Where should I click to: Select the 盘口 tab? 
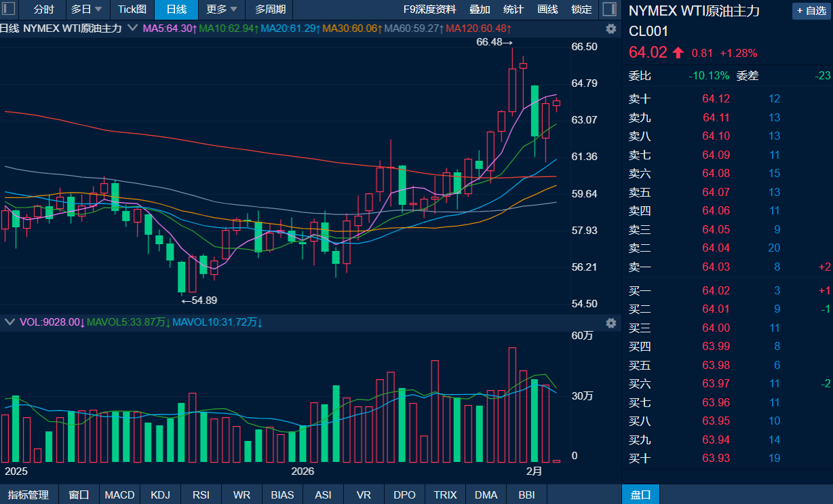coord(640,495)
